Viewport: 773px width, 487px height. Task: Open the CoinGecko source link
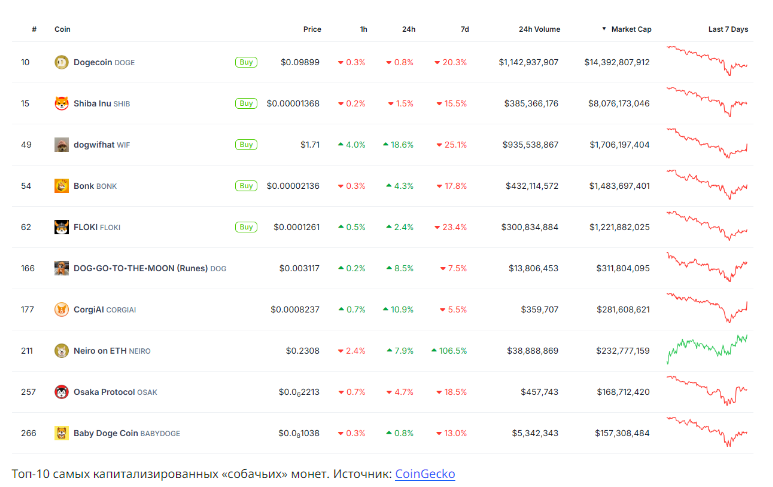[425, 474]
